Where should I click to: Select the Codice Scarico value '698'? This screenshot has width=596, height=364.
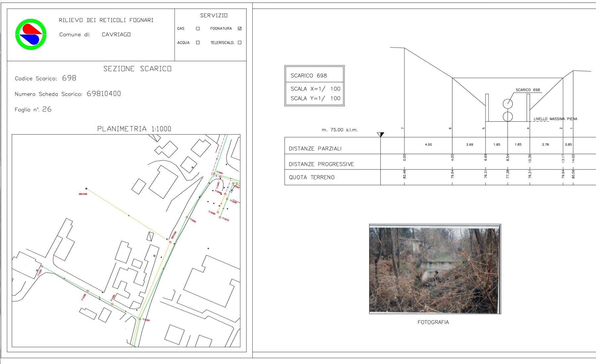tap(69, 78)
